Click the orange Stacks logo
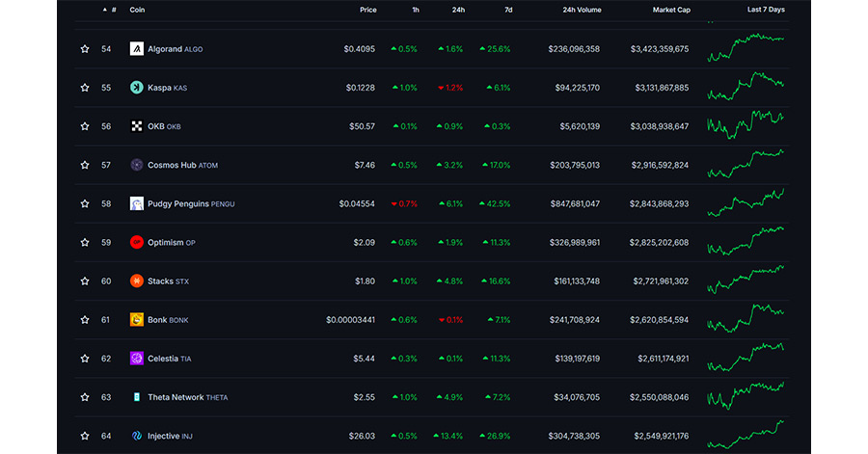Screen dimensions: 868x454 click(137, 280)
